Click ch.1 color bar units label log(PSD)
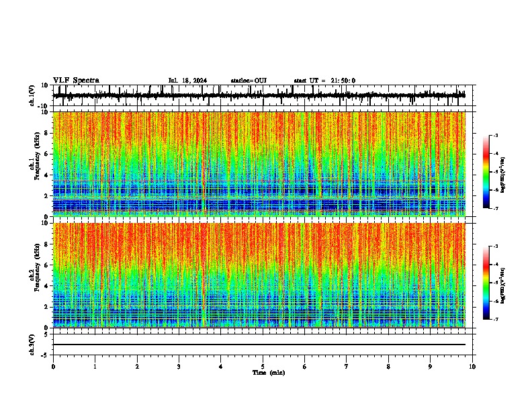 [502, 175]
